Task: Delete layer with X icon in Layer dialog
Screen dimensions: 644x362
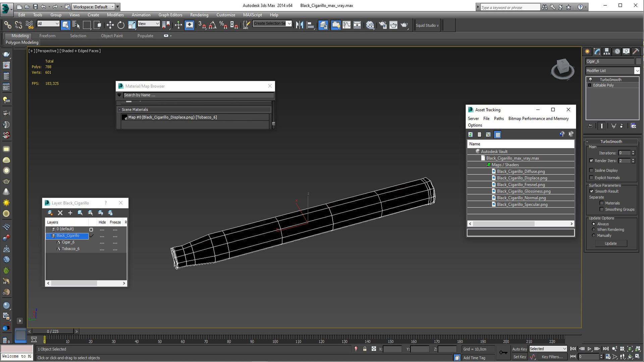Action: click(x=60, y=213)
